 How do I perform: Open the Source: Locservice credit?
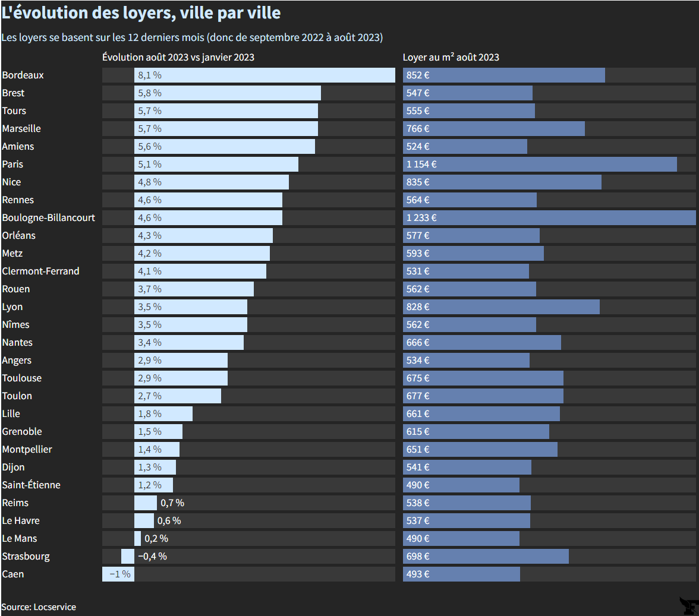(39, 606)
